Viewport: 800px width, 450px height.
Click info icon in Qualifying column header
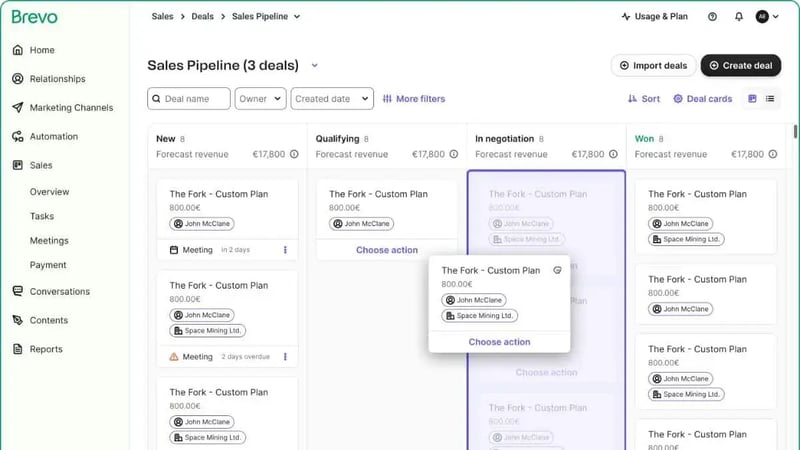coord(453,155)
